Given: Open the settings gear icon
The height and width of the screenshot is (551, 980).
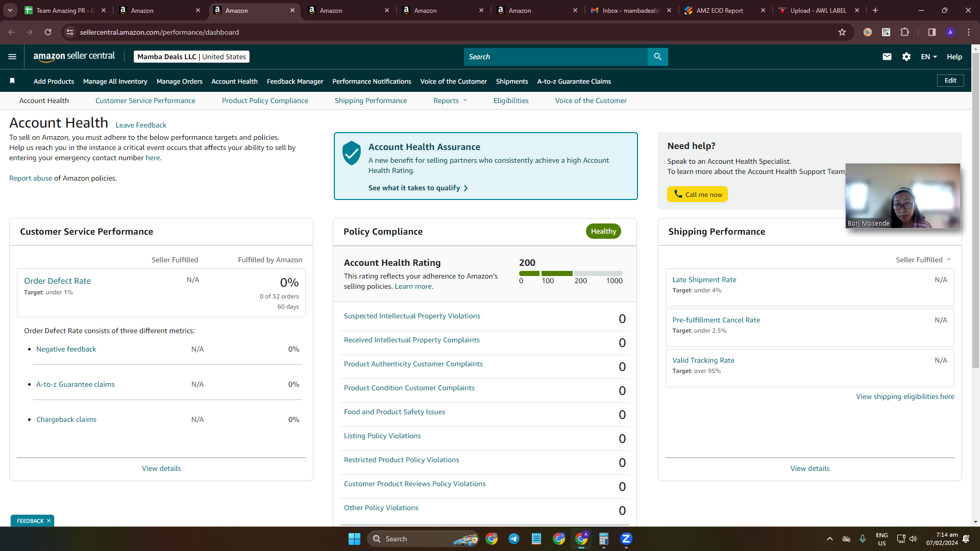Looking at the screenshot, I should (906, 57).
